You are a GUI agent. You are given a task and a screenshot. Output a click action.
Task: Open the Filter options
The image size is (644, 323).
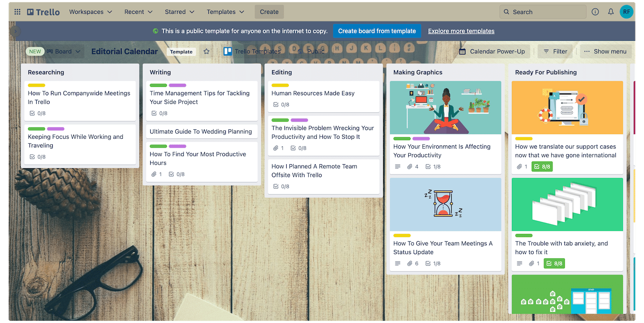[555, 51]
